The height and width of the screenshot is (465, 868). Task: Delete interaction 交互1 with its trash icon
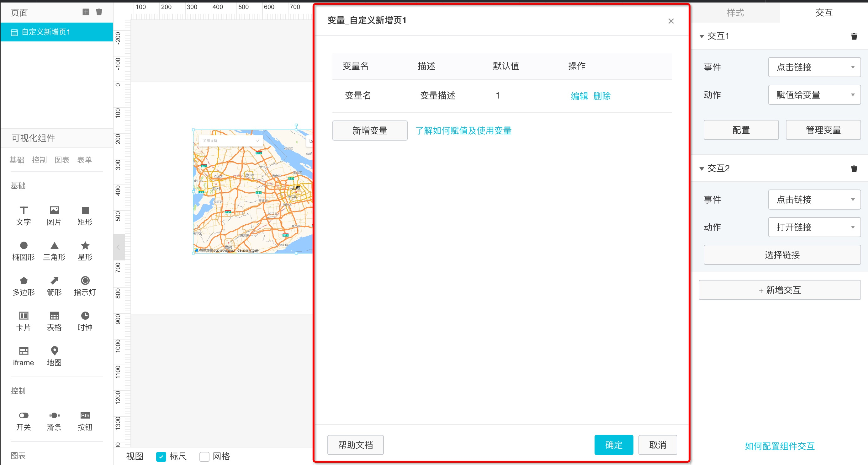(854, 36)
